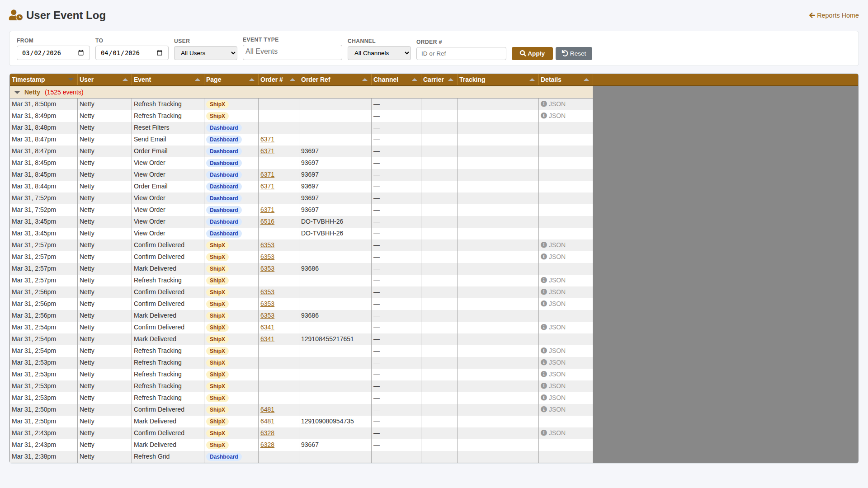Follow the order link 6516
Screen dimensions: 868x488
click(x=267, y=221)
